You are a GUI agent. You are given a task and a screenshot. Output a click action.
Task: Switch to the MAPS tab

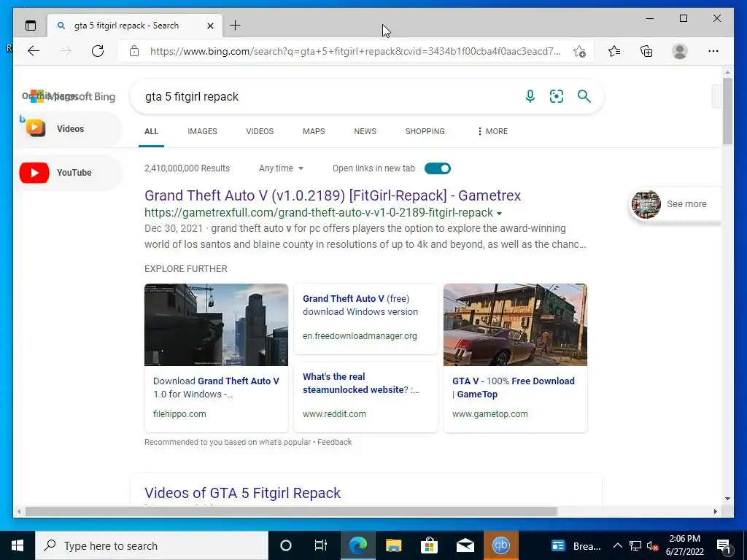coord(314,131)
